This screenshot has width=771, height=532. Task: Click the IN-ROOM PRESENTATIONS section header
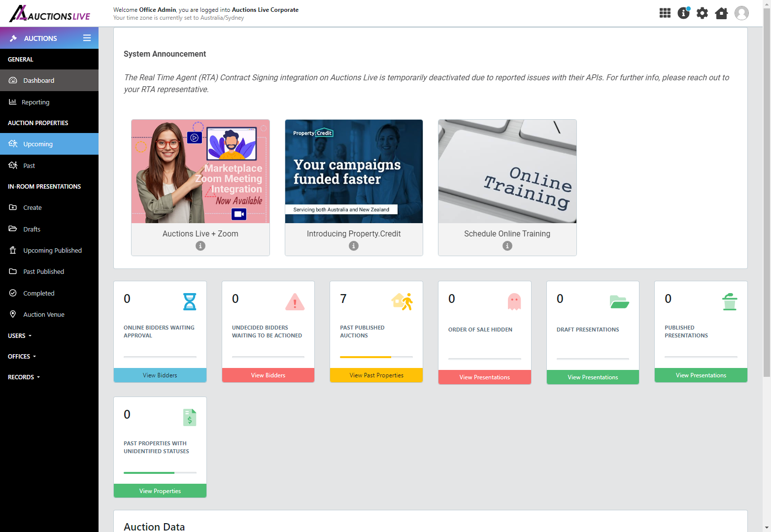[44, 186]
